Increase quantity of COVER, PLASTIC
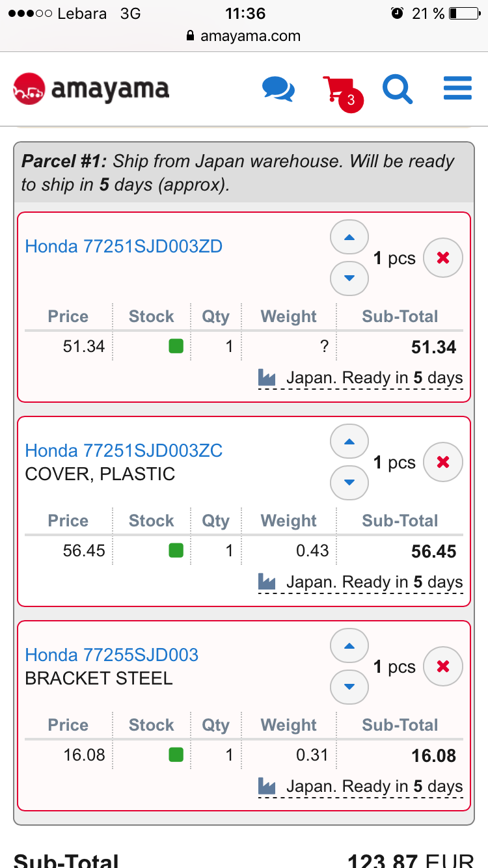Image resolution: width=488 pixels, height=868 pixels. [x=349, y=442]
